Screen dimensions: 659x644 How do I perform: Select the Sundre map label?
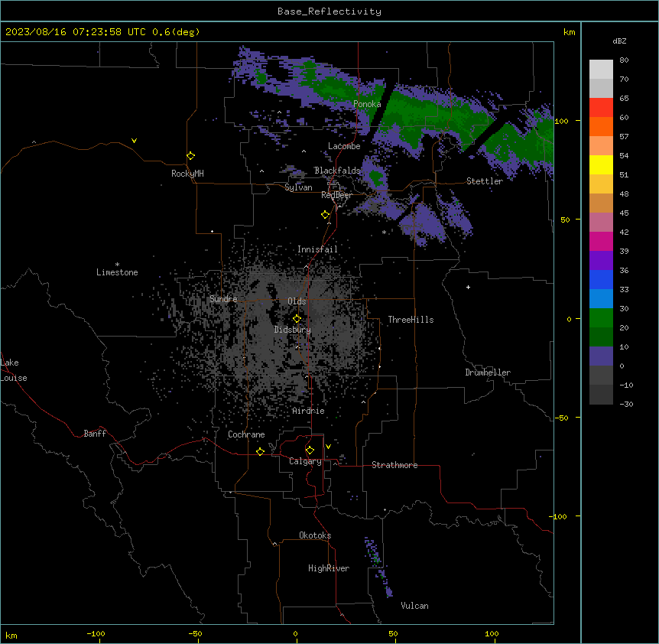point(223,299)
